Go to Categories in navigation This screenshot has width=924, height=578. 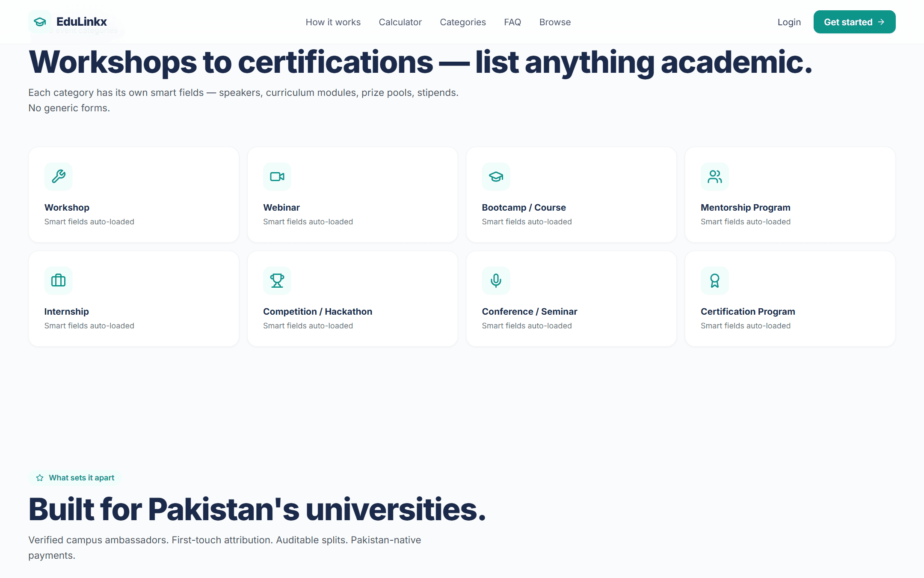coord(463,22)
